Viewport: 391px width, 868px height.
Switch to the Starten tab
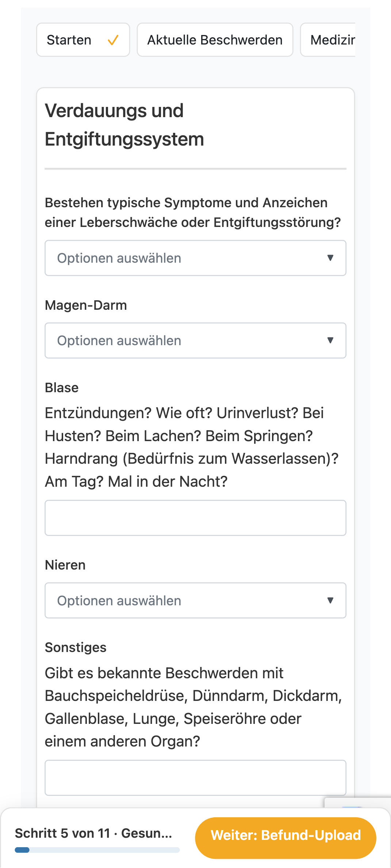point(83,40)
